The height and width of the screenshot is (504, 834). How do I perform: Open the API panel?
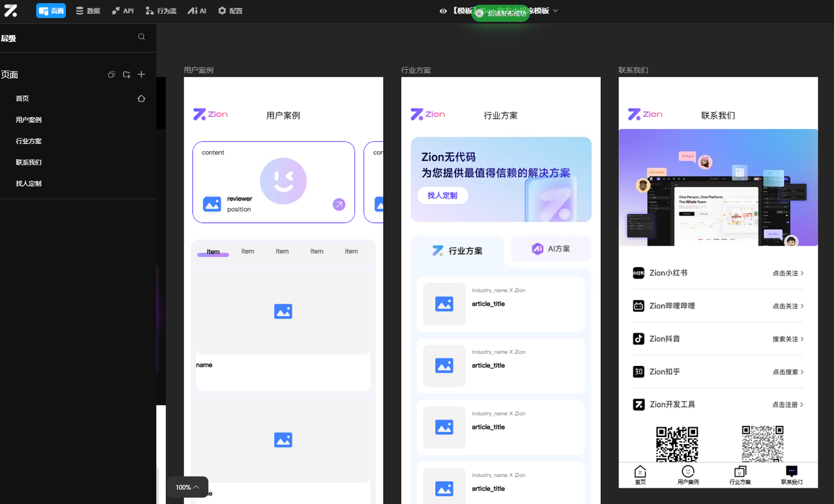coord(122,10)
